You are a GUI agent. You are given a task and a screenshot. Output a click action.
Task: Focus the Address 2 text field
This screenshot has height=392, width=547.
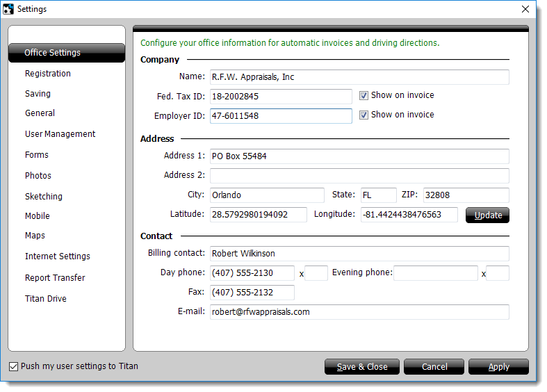pyautogui.click(x=359, y=176)
